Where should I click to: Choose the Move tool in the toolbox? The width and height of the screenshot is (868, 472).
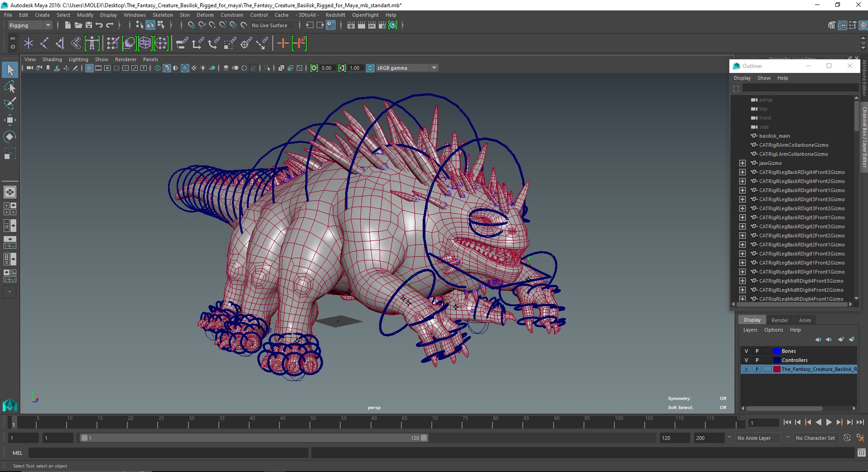(x=10, y=120)
